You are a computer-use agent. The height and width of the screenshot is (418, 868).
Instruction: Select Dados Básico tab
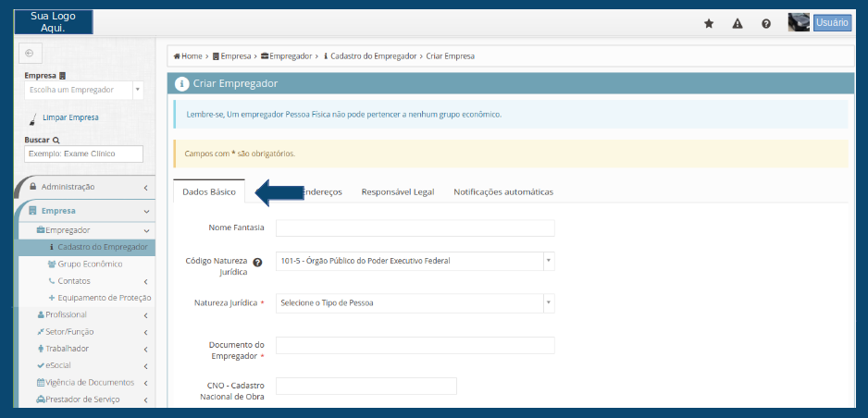point(209,191)
